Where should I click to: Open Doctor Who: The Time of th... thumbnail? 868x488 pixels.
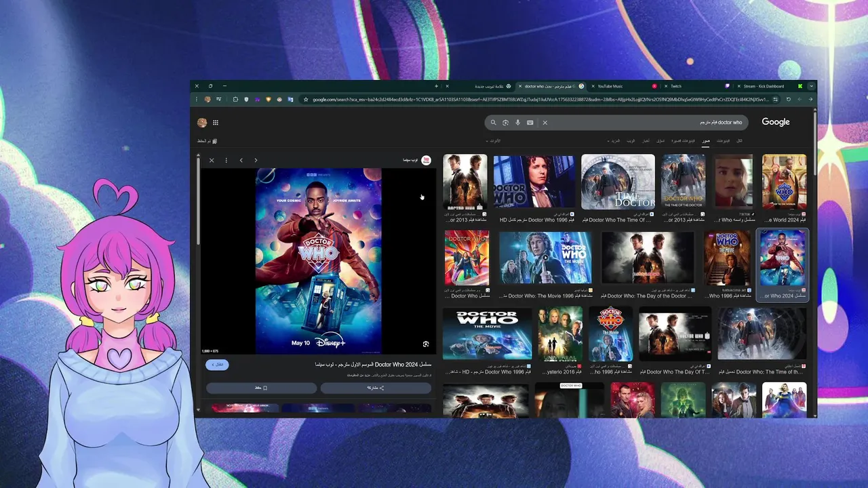[762, 333]
